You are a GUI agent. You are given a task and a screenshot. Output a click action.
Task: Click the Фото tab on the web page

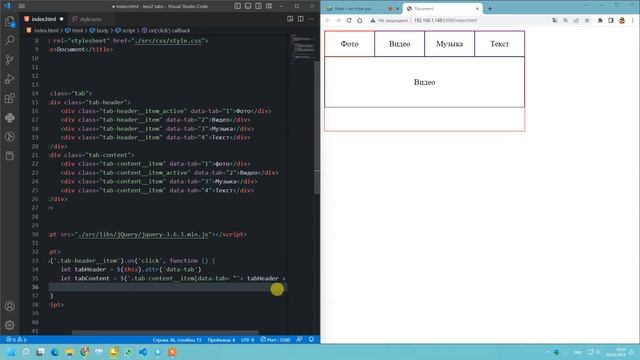click(349, 44)
